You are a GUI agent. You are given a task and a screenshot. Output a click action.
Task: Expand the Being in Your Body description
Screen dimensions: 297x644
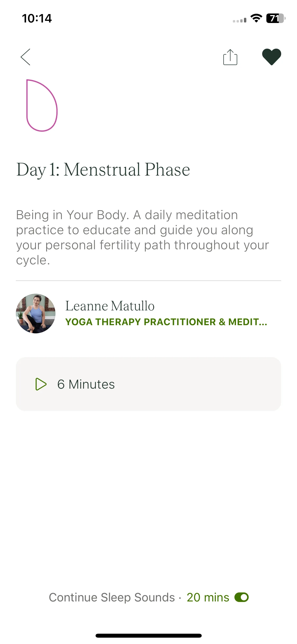point(143,237)
